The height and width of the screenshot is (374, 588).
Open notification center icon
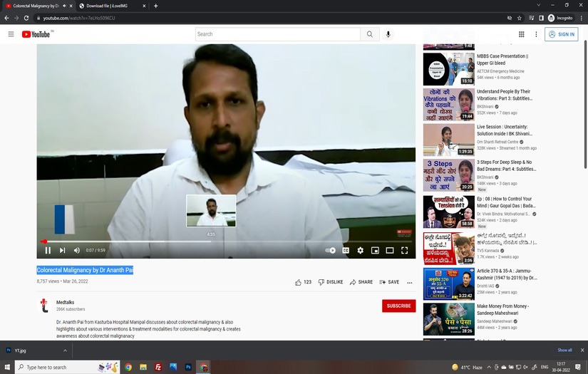click(578, 367)
